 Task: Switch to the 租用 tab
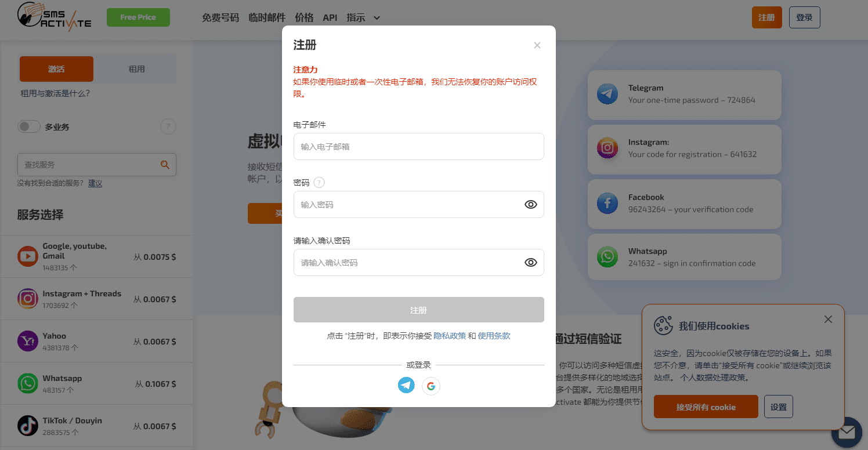tap(137, 68)
